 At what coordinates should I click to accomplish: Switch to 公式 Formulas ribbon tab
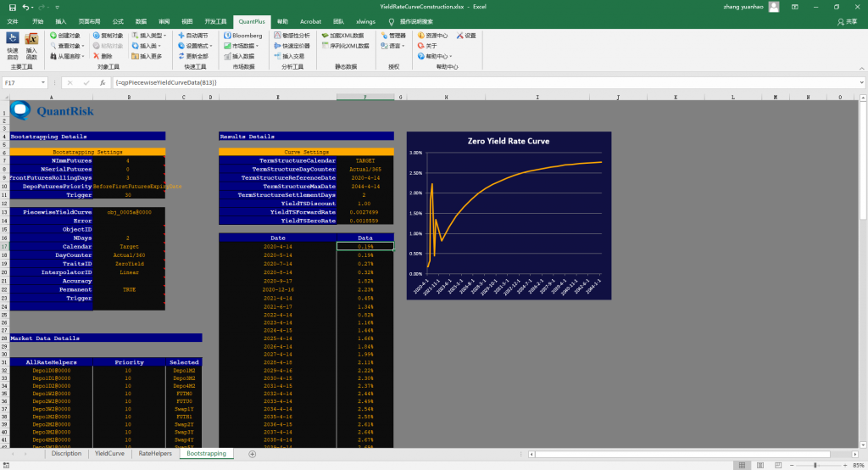118,21
